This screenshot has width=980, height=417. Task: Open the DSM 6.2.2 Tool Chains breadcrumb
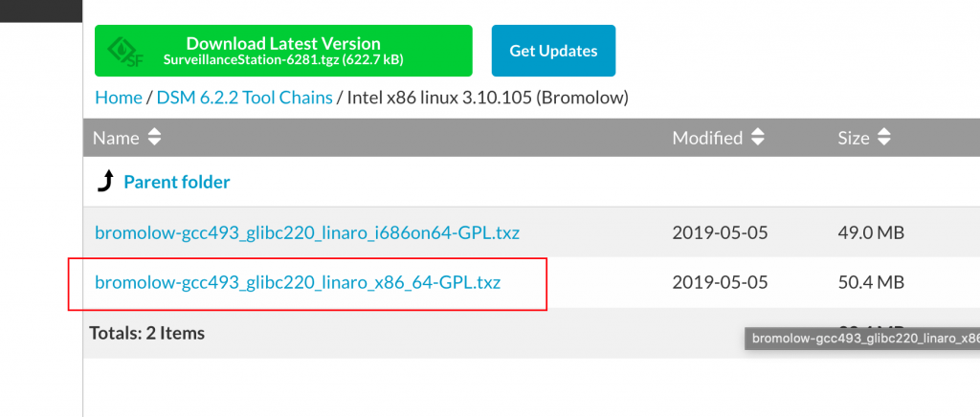[244, 98]
